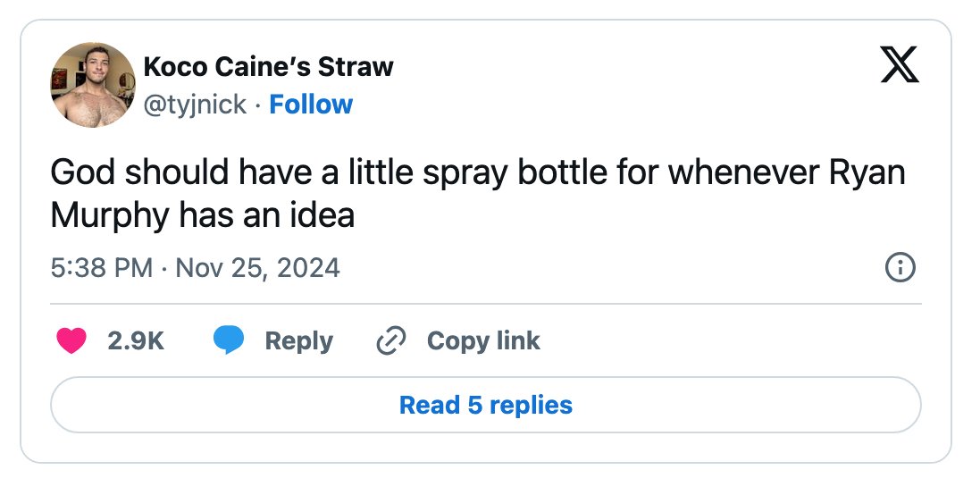This screenshot has height=495, width=980.
Task: Click the words Ryan in tweet body
Action: coord(867,173)
